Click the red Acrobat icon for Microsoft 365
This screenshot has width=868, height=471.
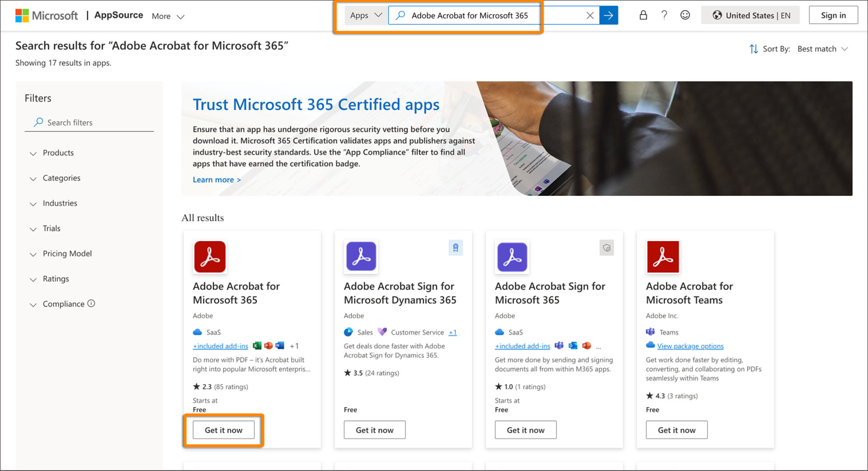[x=210, y=257]
